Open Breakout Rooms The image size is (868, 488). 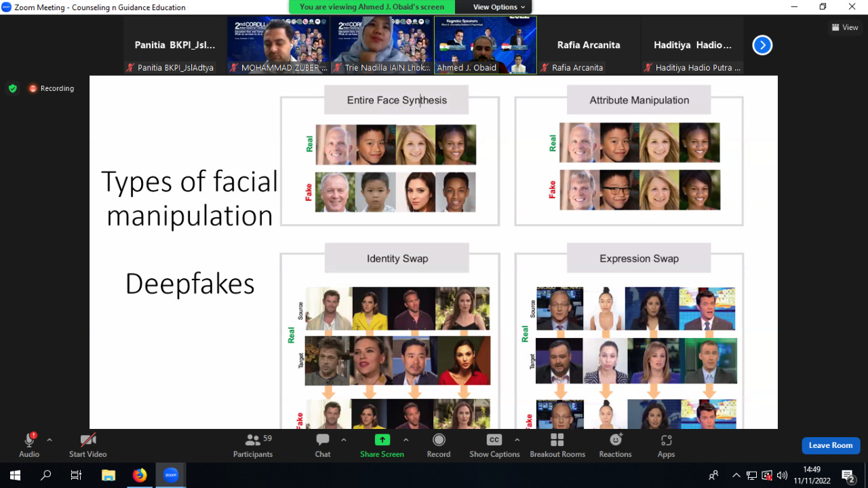tap(557, 445)
